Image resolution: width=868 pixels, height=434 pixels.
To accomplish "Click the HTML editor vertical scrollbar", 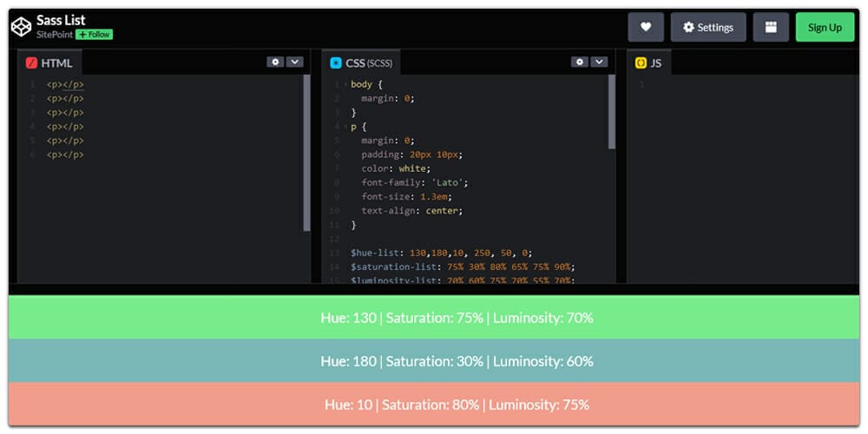I will (306, 153).
